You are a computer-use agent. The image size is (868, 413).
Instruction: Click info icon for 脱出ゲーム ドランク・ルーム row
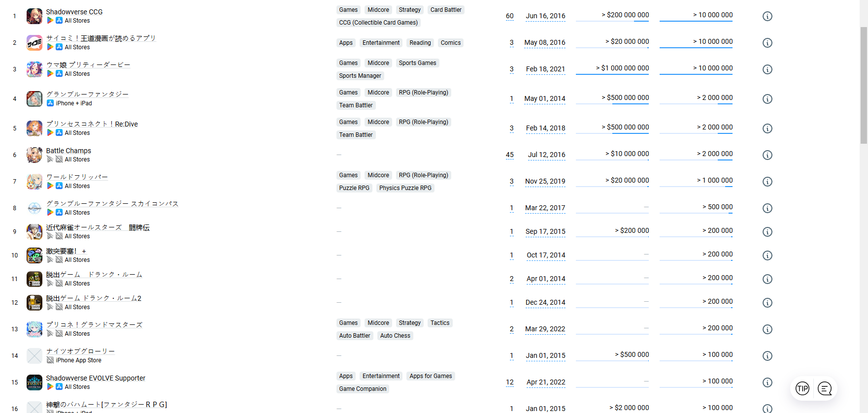coord(767,279)
